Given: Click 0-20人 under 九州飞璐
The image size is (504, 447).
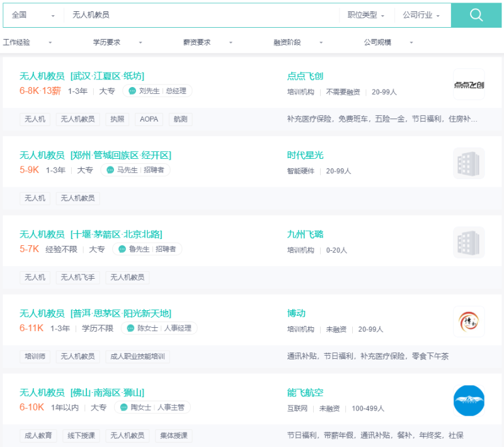Looking at the screenshot, I should [336, 250].
